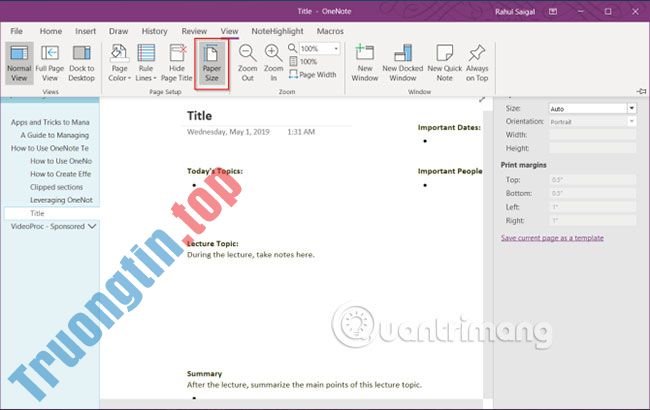Click the Top print margin field
The width and height of the screenshot is (650, 410).
[x=592, y=180]
